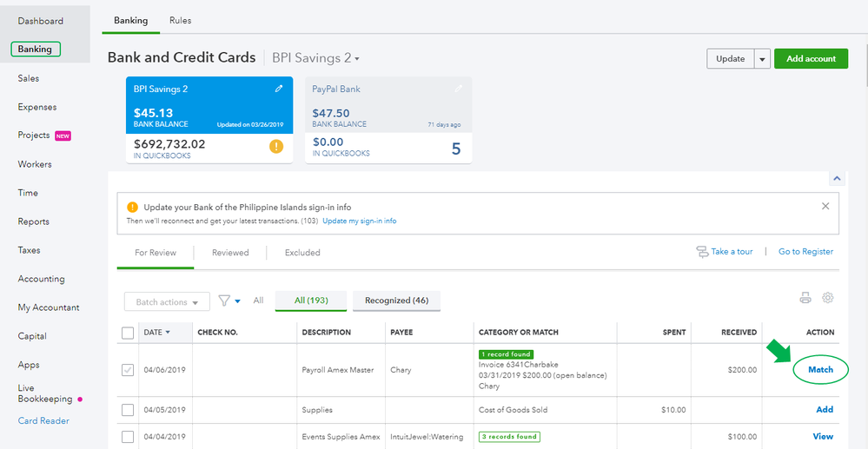Click the orange alert icon in sign-in banner
868x449 pixels.
tap(132, 208)
